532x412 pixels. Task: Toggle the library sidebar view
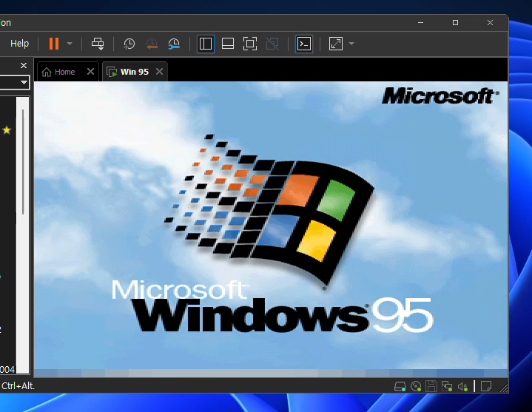(206, 44)
